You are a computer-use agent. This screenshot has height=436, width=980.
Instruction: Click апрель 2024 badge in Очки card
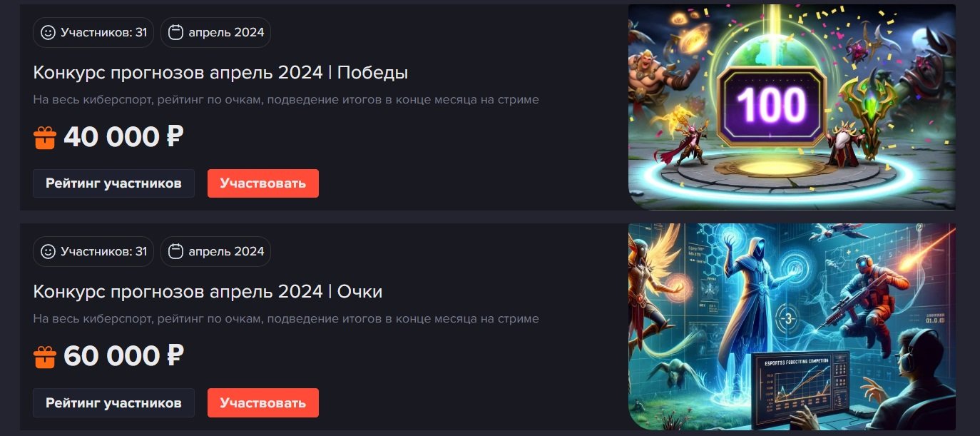click(215, 251)
